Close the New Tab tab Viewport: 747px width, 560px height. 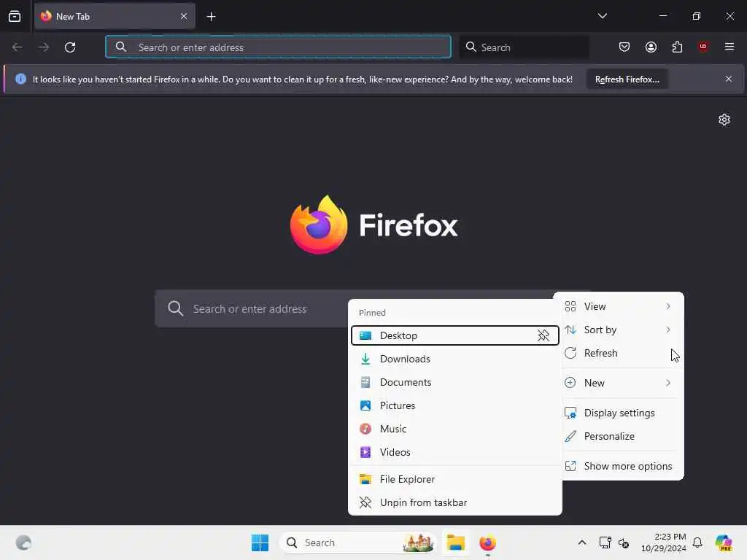(x=184, y=16)
